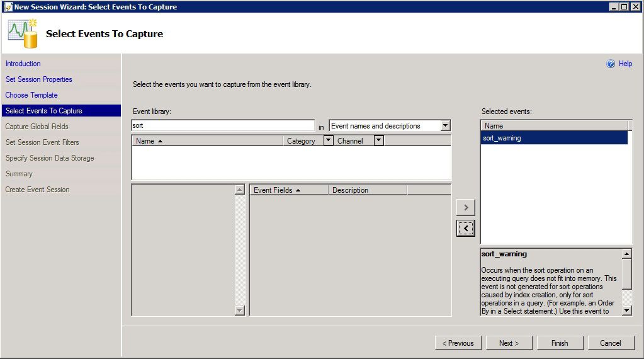Click the event library search field
This screenshot has width=644, height=359.
point(223,126)
